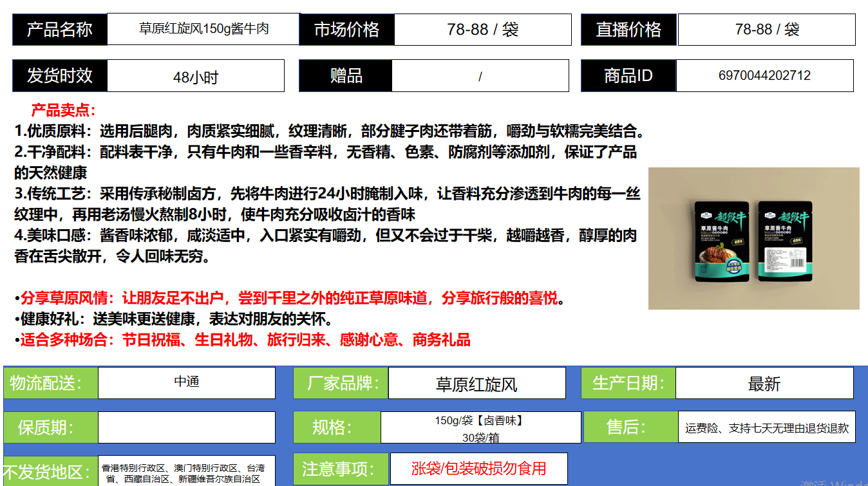The width and height of the screenshot is (868, 486).
Task: Click the black 发货时效 label
Action: (60, 76)
